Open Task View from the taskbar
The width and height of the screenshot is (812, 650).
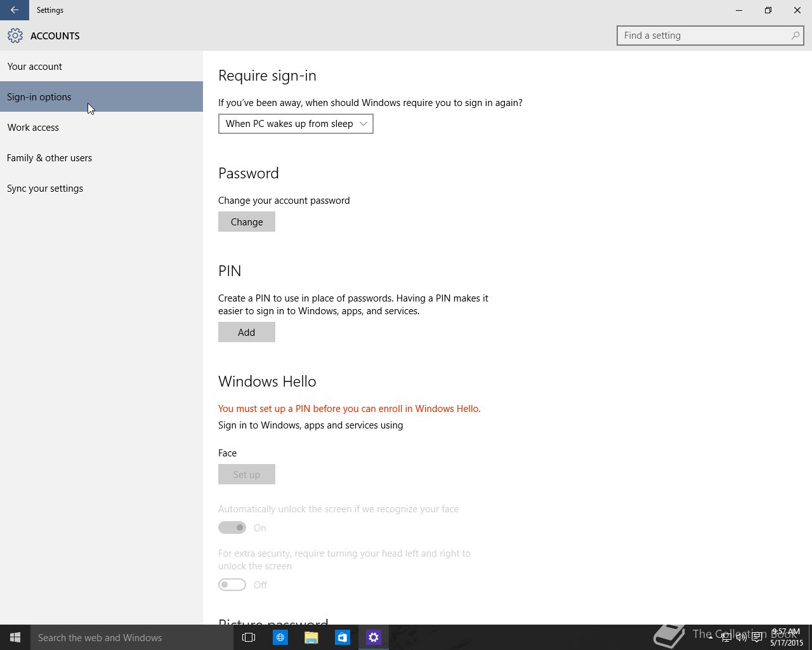pos(249,637)
